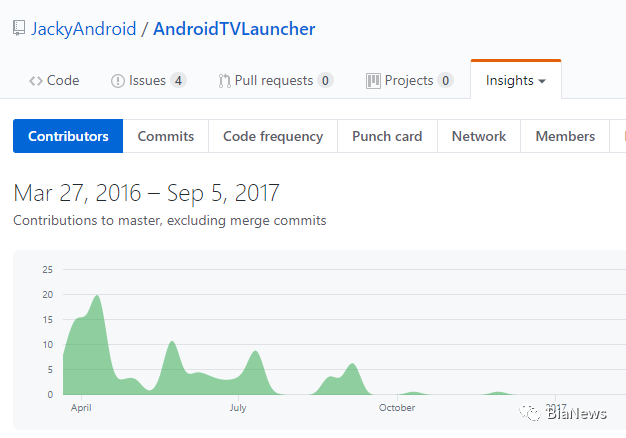Go to the Pull requests tab
This screenshot has width=626, height=438.
tap(273, 81)
